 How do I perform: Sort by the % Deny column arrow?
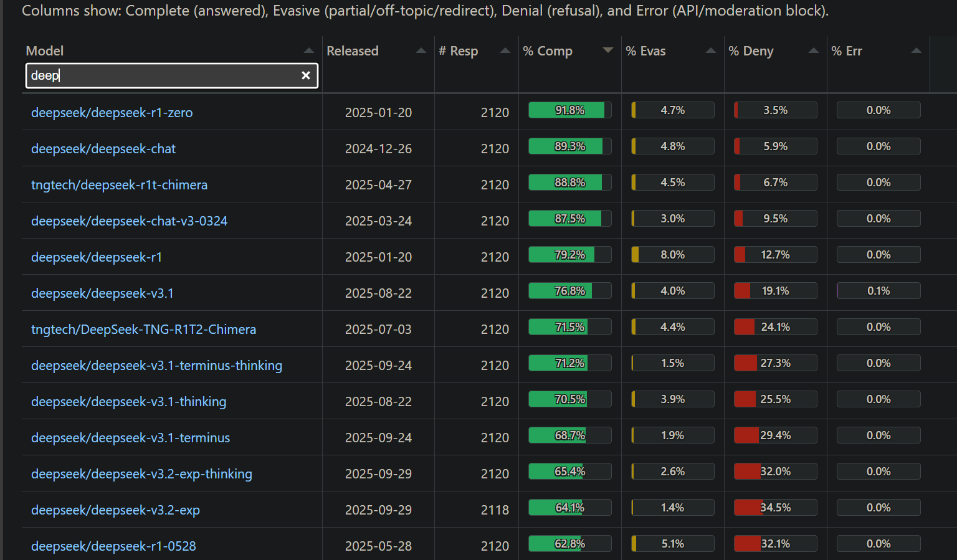point(814,50)
